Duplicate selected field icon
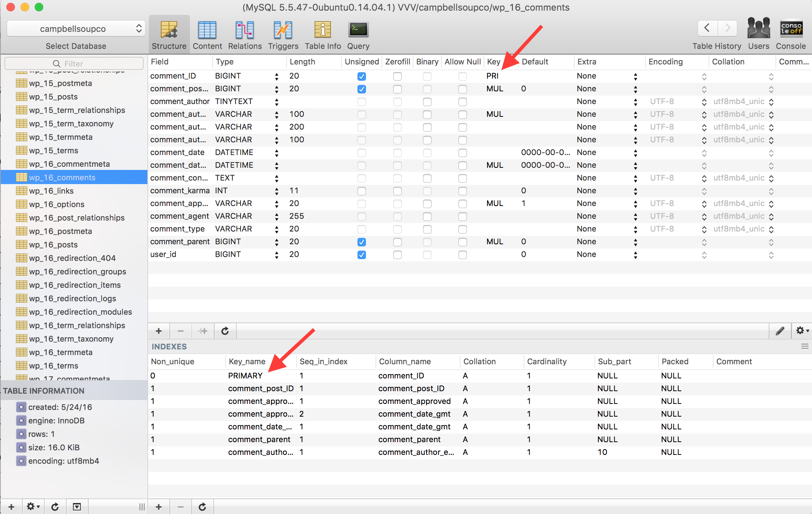Viewport: 812px width, 514px height. point(203,331)
